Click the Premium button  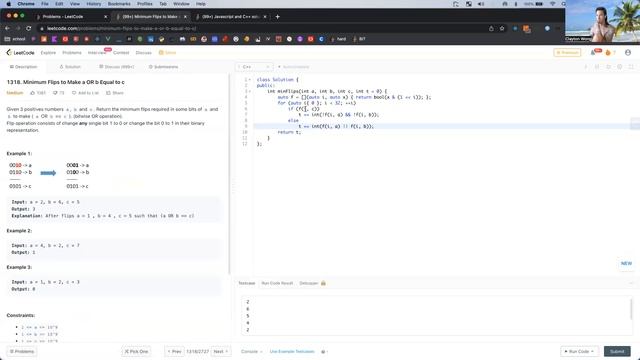tap(567, 53)
